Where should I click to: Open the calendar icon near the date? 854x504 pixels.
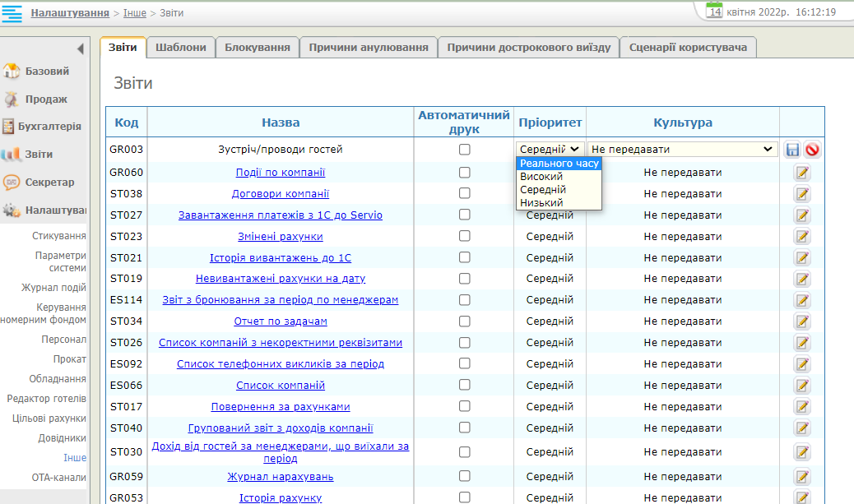[715, 12]
